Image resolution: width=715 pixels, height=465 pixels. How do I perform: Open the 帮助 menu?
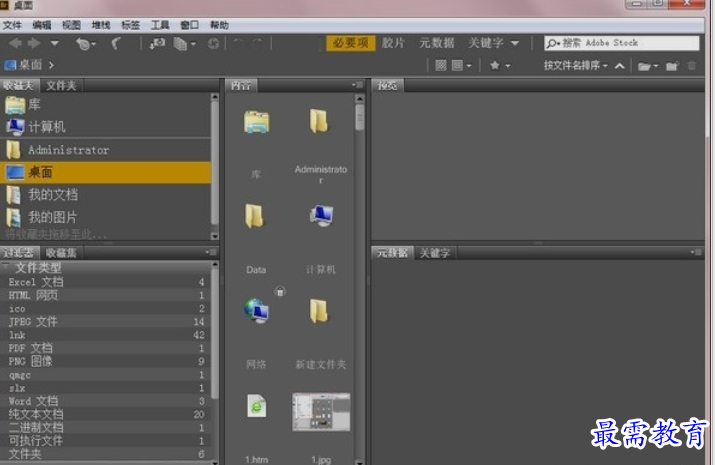[x=219, y=25]
